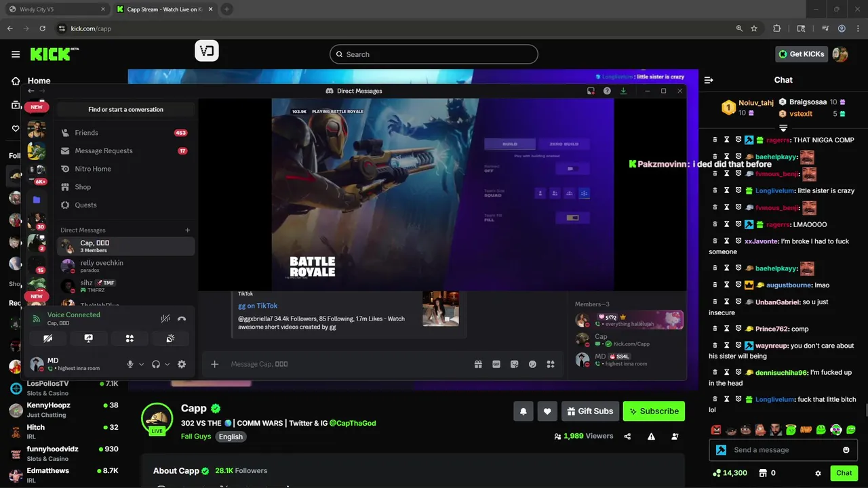Click the Subscribe button

point(654,411)
